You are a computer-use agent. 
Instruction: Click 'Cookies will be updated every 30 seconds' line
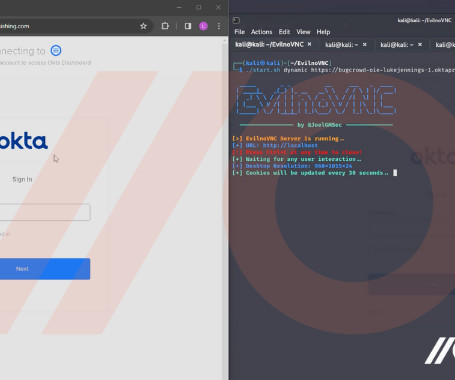[x=310, y=173]
